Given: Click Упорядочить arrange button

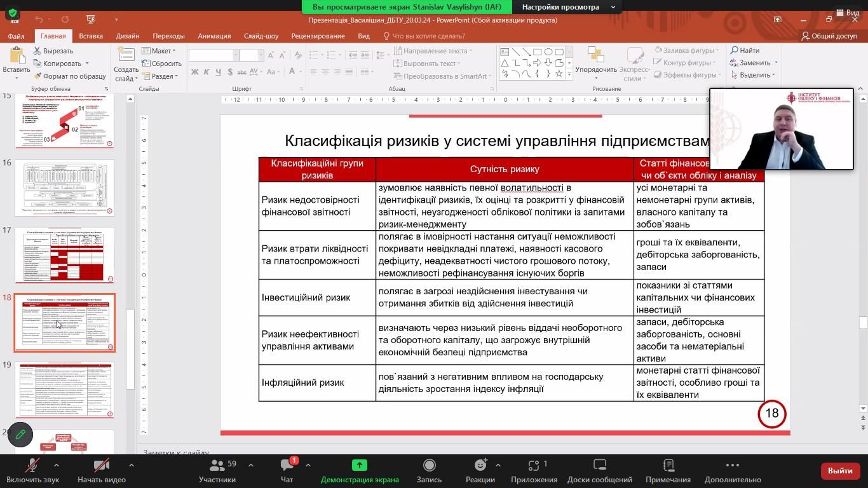Looking at the screenshot, I should pyautogui.click(x=596, y=63).
